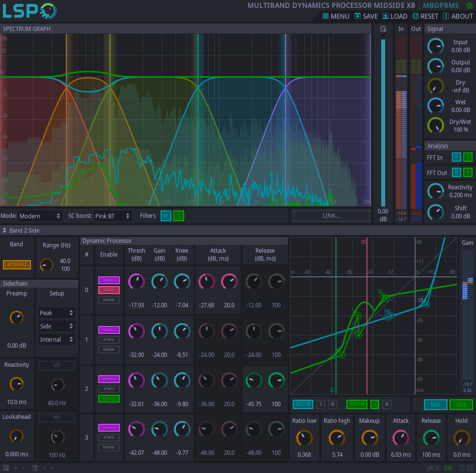
Task: Click the spectrum graph vertical zoom slider
Action: 383,121
